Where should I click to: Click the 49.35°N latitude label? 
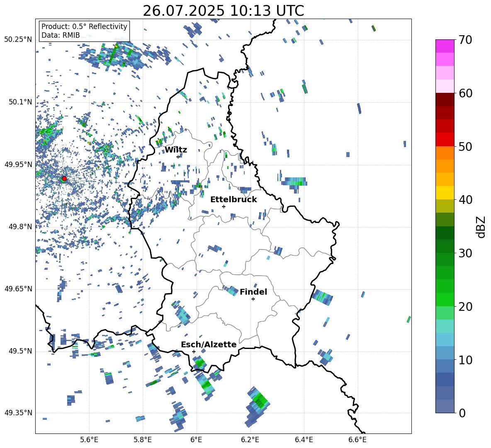point(18,413)
